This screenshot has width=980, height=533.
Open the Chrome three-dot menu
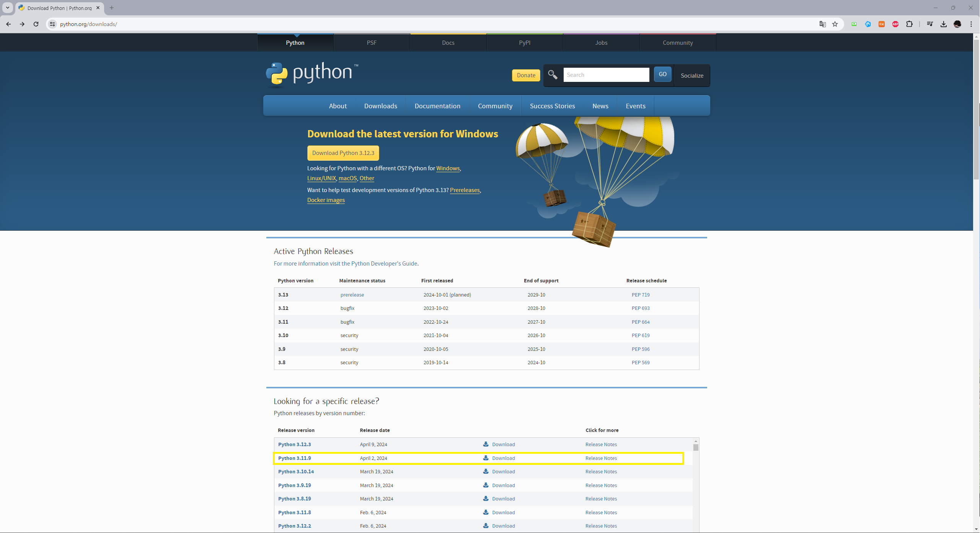(x=971, y=24)
